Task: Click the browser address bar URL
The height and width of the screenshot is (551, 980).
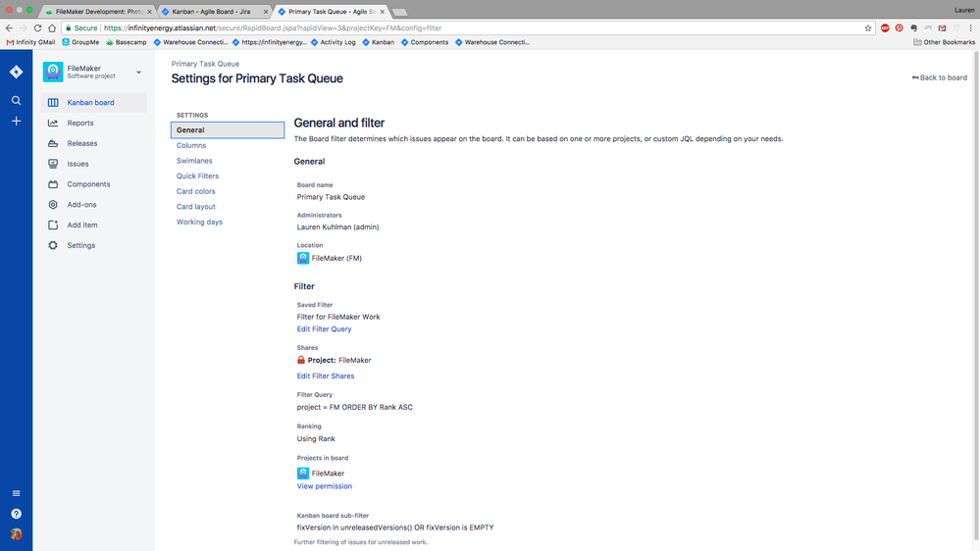Action: click(273, 28)
